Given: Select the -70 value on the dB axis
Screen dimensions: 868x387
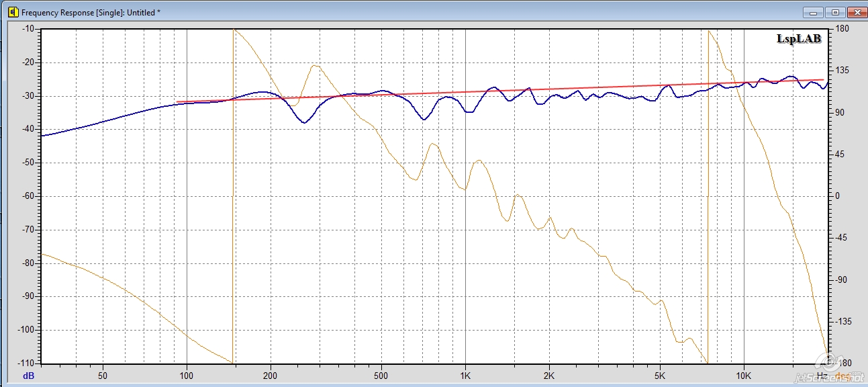Looking at the screenshot, I should click(28, 230).
